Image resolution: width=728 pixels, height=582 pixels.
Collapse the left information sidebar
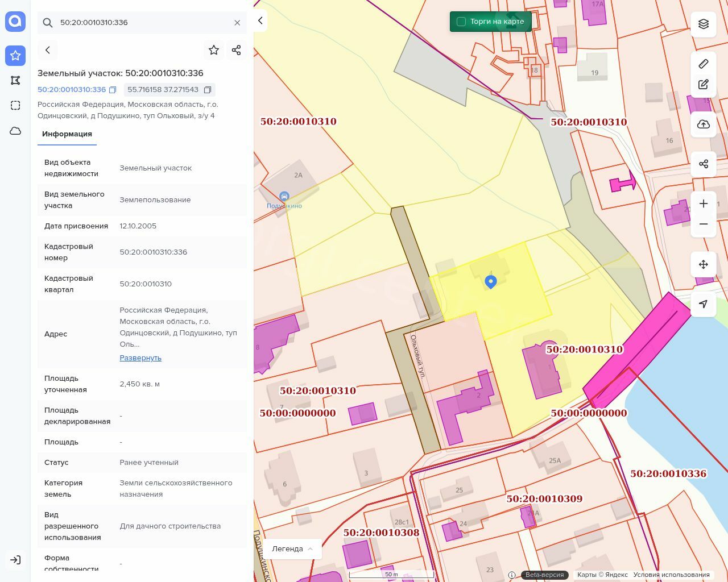(x=260, y=20)
